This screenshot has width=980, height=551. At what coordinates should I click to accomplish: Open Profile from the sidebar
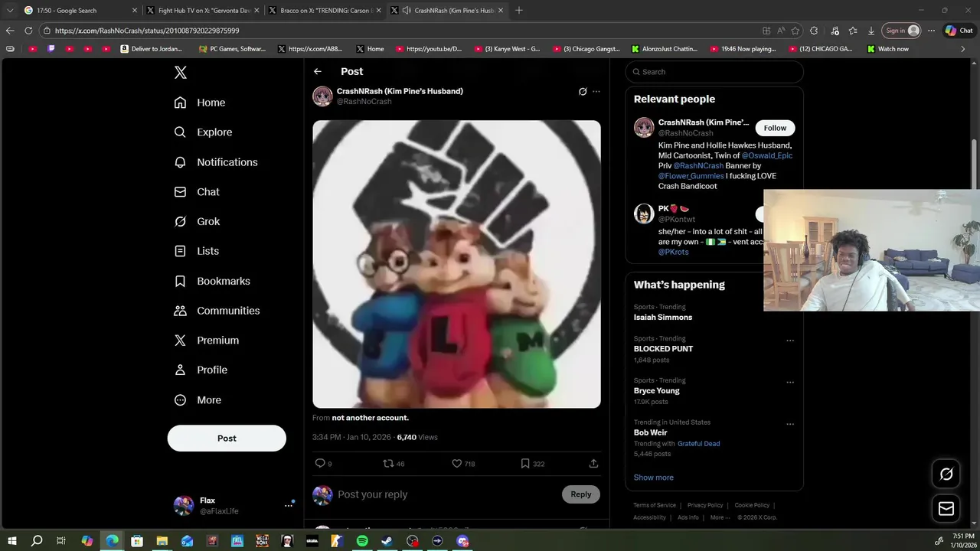tap(201, 370)
